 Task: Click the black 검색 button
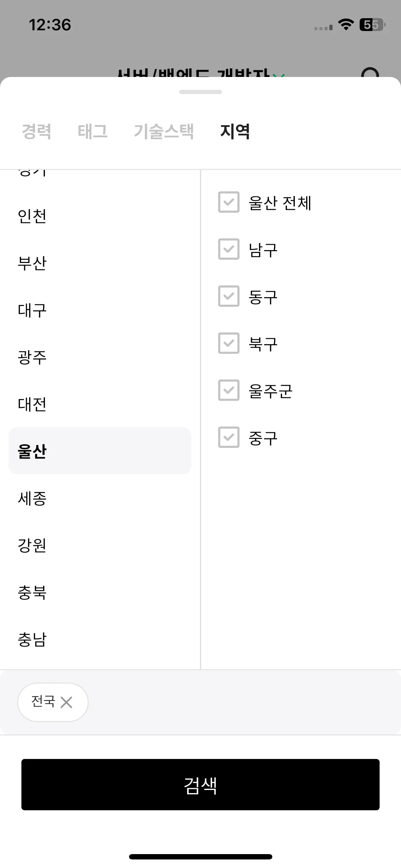(x=200, y=785)
